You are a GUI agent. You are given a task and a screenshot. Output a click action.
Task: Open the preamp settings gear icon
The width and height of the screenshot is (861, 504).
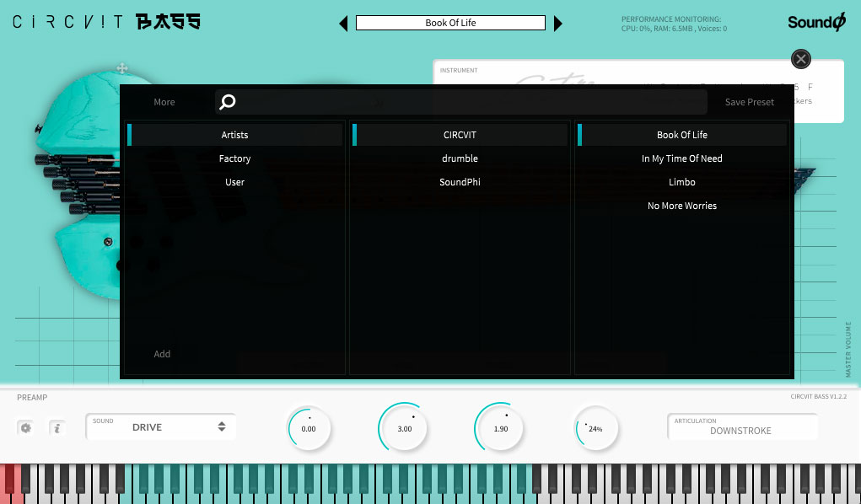point(25,428)
